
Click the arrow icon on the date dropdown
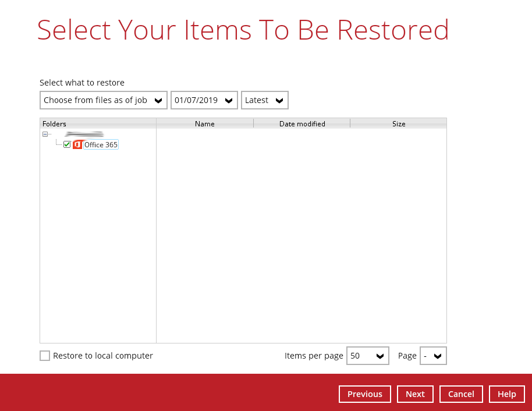[229, 100]
